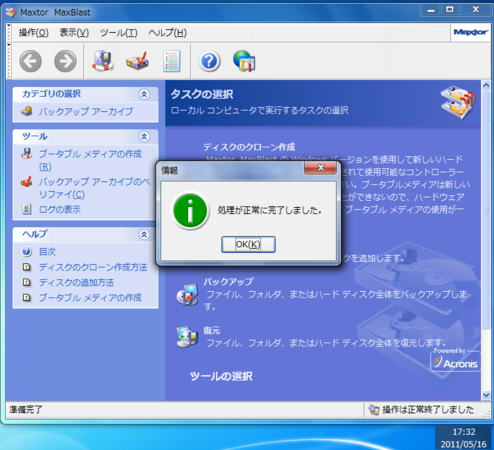The height and width of the screenshot is (450, 494).
Task: Open the ログの表示 link
Action: pos(60,210)
